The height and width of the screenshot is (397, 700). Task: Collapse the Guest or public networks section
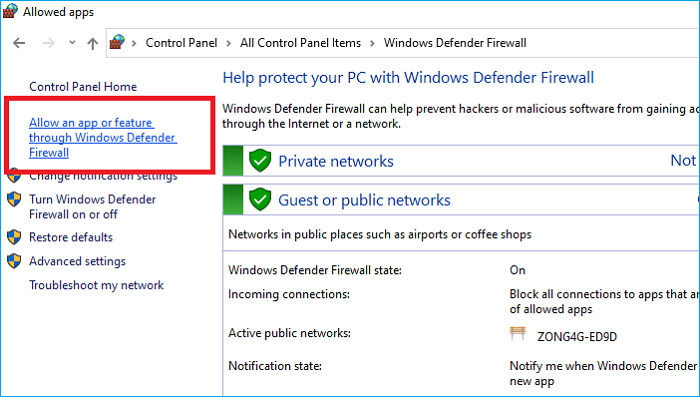[461, 200]
